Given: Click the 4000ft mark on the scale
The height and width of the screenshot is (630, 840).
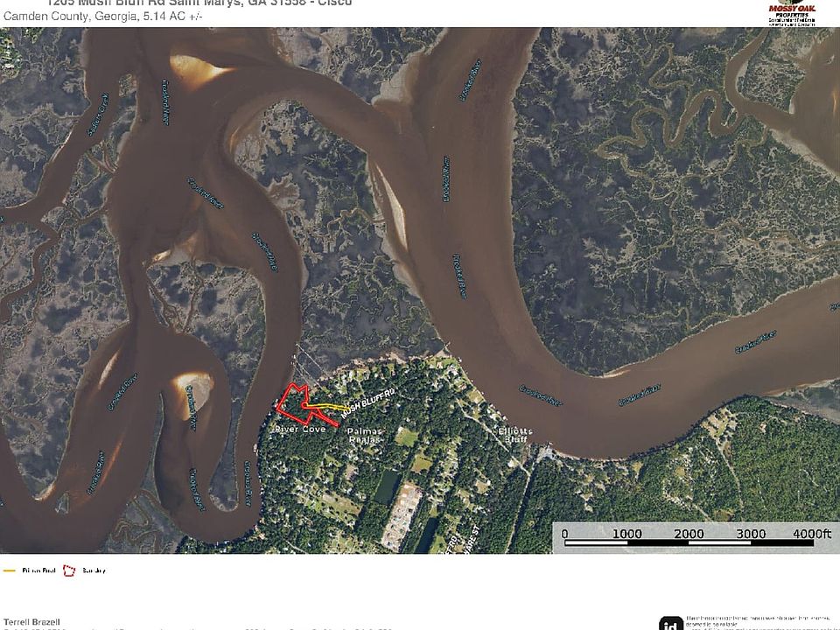Looking at the screenshot, I should [811, 534].
